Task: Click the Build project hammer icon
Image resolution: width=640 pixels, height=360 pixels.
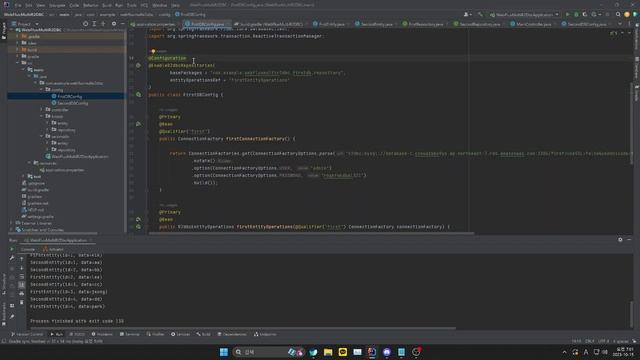Action: 480,14
